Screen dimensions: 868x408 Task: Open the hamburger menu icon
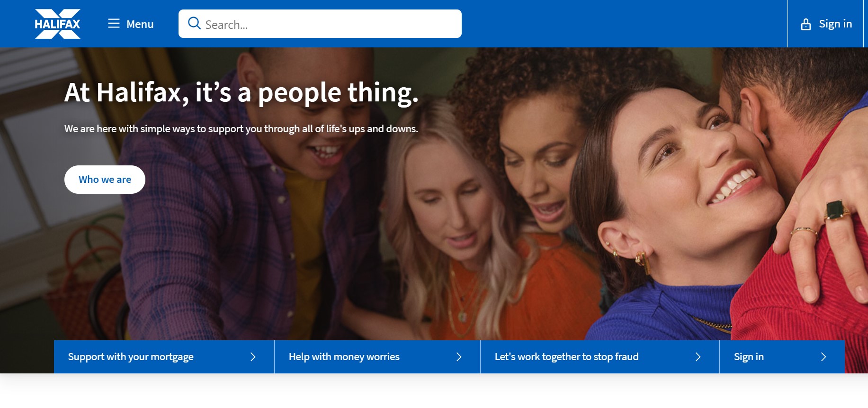[x=114, y=24]
